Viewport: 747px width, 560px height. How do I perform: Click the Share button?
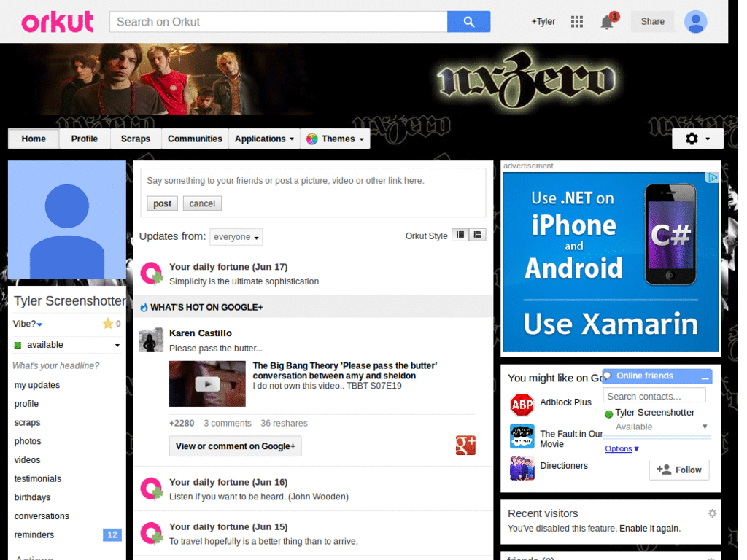pyautogui.click(x=652, y=21)
